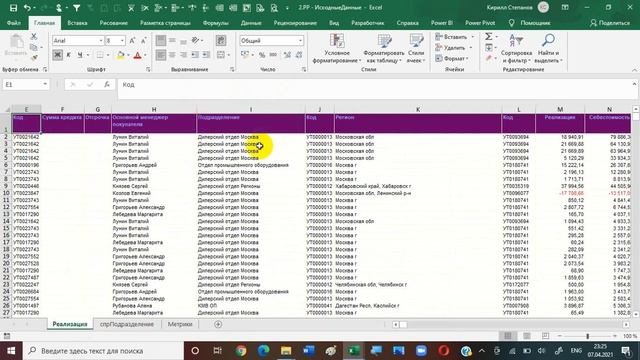Toggle left horizontal alignment
The width and height of the screenshot is (640, 360).
tap(161, 55)
